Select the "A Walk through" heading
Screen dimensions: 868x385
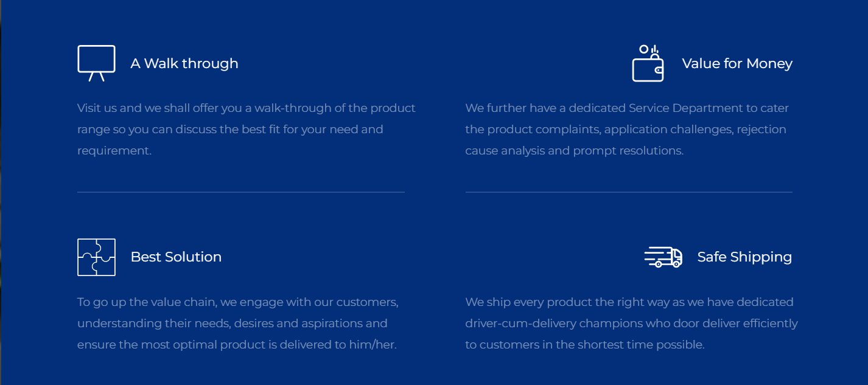tap(184, 63)
